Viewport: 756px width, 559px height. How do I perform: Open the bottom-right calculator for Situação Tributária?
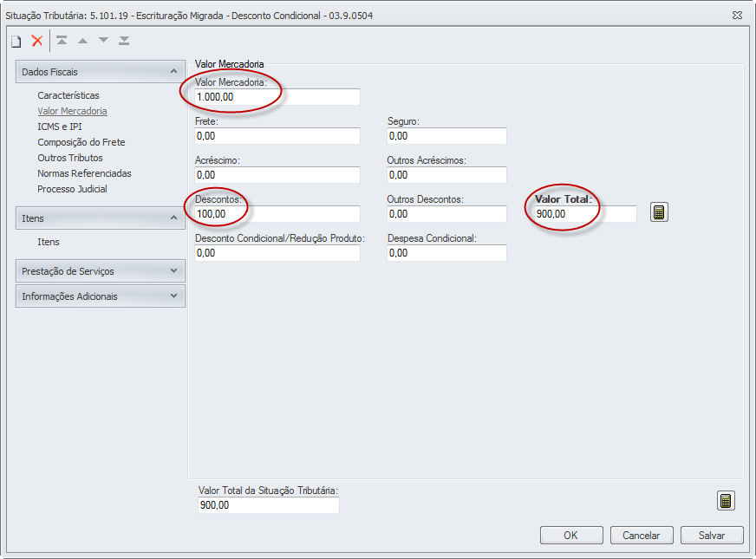pyautogui.click(x=726, y=501)
